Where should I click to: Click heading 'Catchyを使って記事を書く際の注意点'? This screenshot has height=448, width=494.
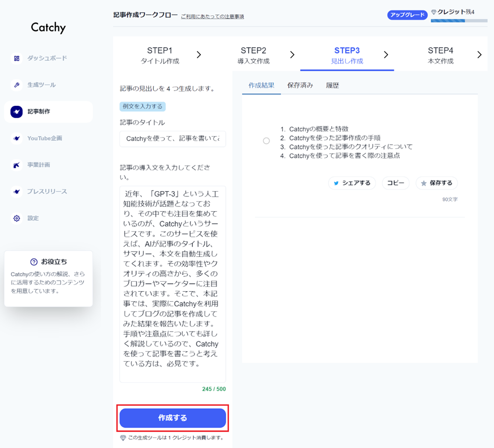pyautogui.click(x=344, y=155)
